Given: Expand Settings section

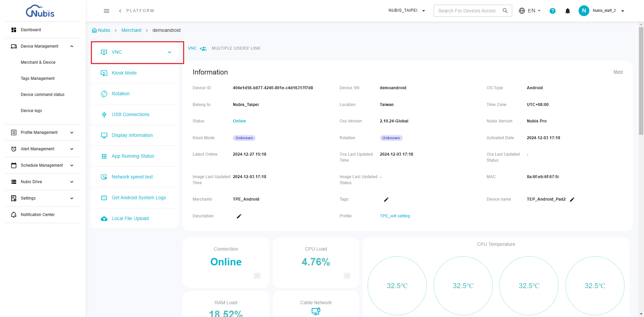Looking at the screenshot, I should pyautogui.click(x=72, y=198).
